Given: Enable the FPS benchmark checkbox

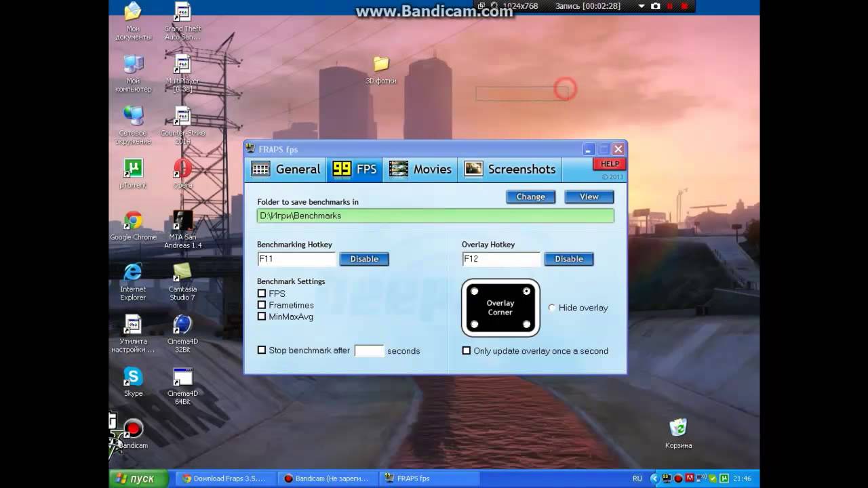Looking at the screenshot, I should coord(262,293).
